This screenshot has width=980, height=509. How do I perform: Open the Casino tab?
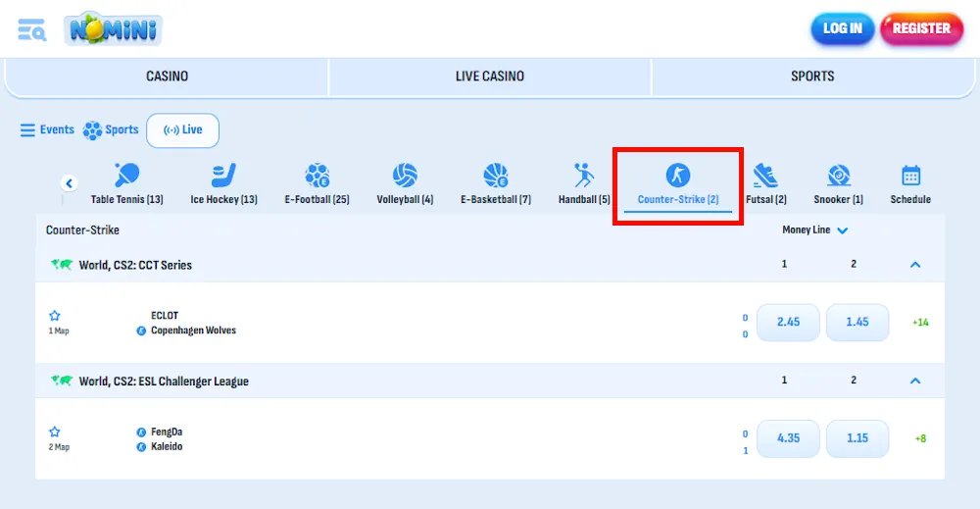pos(167,76)
